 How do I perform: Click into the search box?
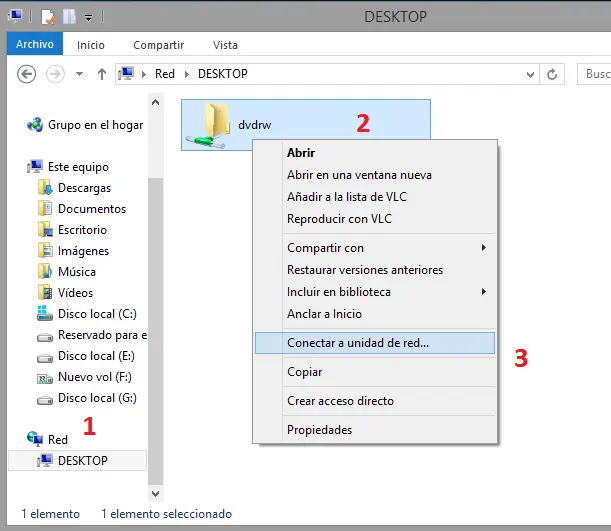pyautogui.click(x=594, y=74)
